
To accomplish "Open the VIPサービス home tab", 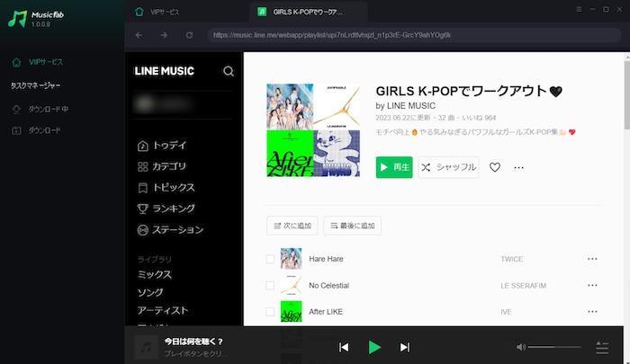I will [x=157, y=12].
